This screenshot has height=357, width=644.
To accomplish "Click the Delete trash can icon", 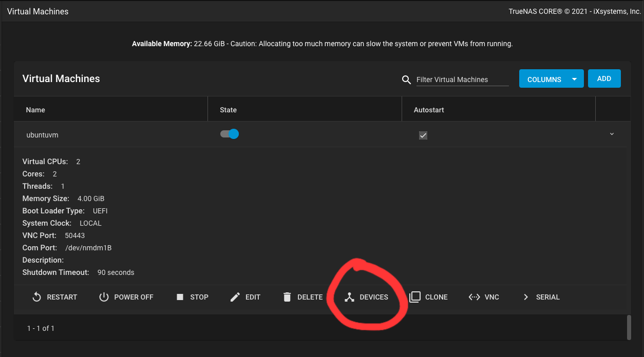I will (x=287, y=297).
